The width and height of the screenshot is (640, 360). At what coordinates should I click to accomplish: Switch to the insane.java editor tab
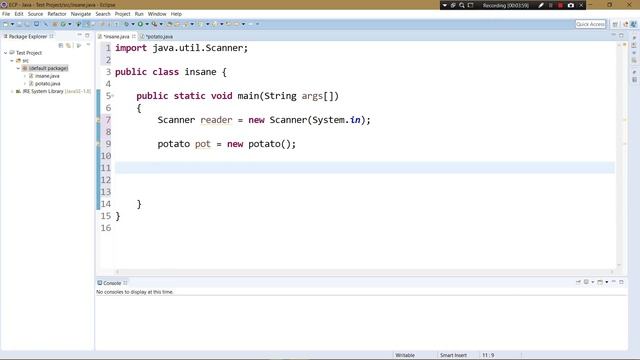click(116, 36)
